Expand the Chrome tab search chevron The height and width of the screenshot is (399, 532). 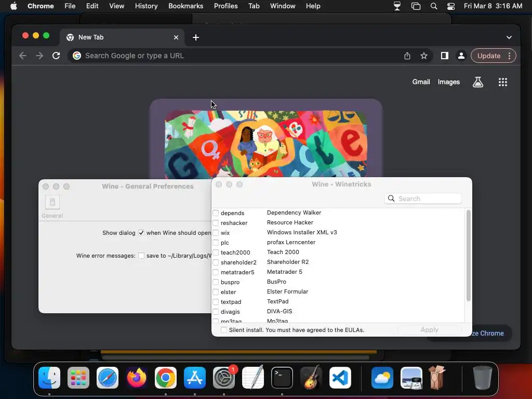509,37
